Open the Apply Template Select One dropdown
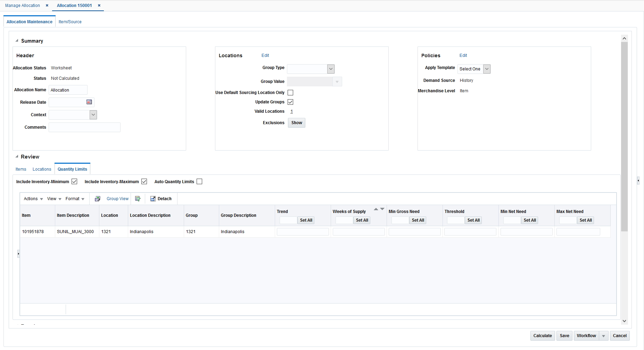Viewport: 644px width, 350px height. [x=487, y=69]
